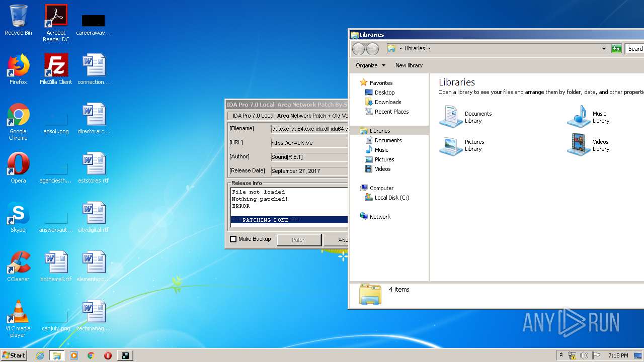Select the connection document on desktop
This screenshot has width=644, height=362.
pyautogui.click(x=94, y=69)
